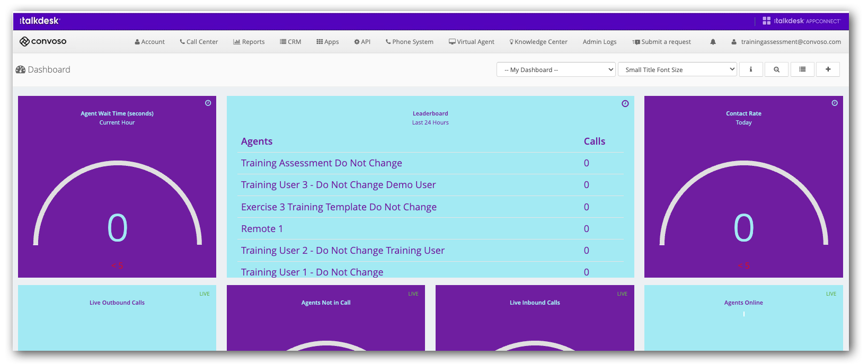Go to Knowledge Center

click(x=538, y=42)
